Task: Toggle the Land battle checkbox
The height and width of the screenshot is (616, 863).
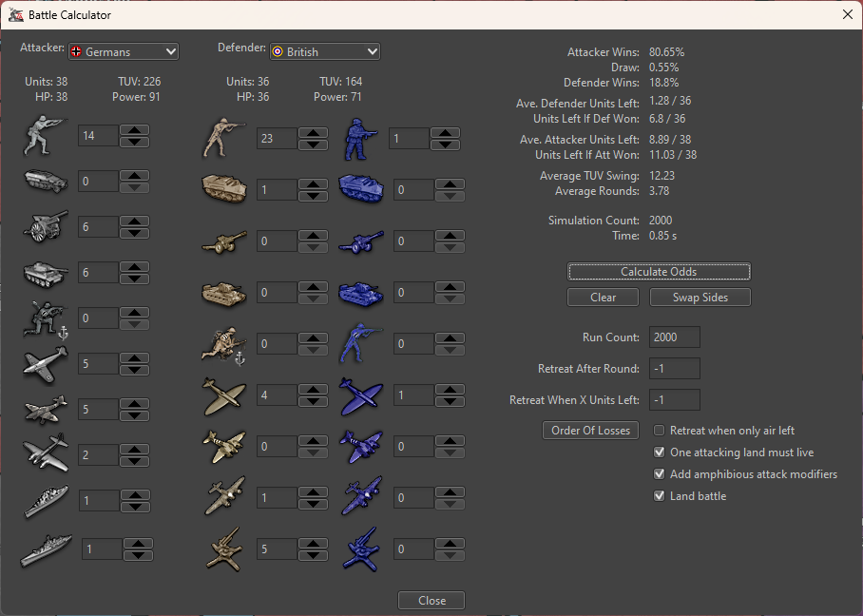Action: [x=661, y=496]
